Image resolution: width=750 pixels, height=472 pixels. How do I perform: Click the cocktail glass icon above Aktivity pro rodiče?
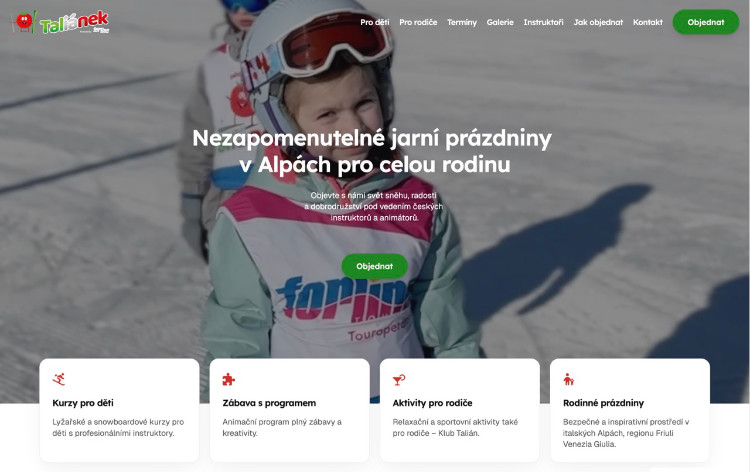(x=398, y=379)
